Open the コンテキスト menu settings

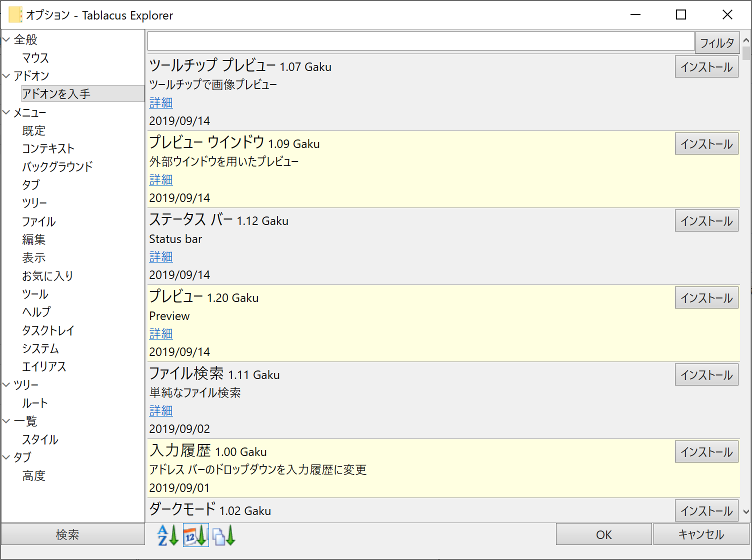tap(48, 148)
